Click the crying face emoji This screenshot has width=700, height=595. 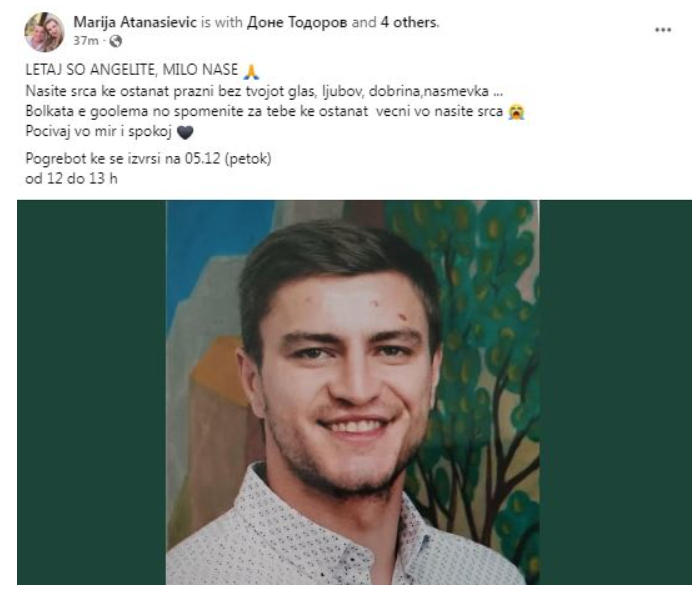[517, 111]
